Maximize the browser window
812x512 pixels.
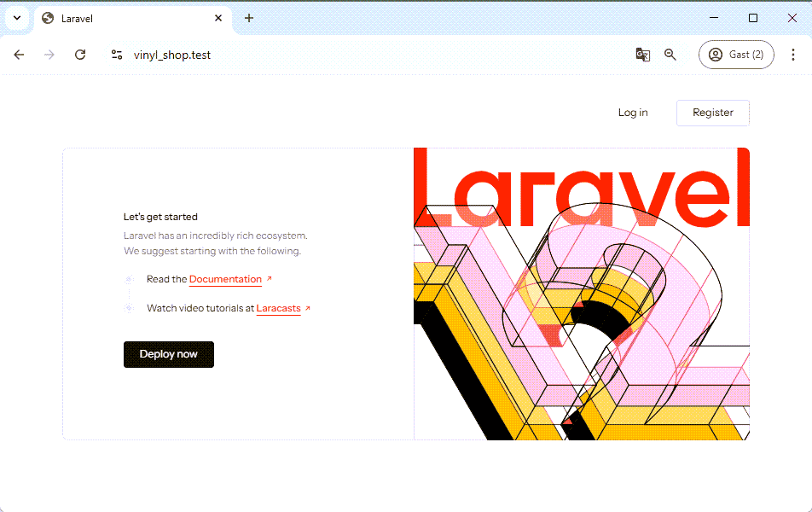pos(753,18)
